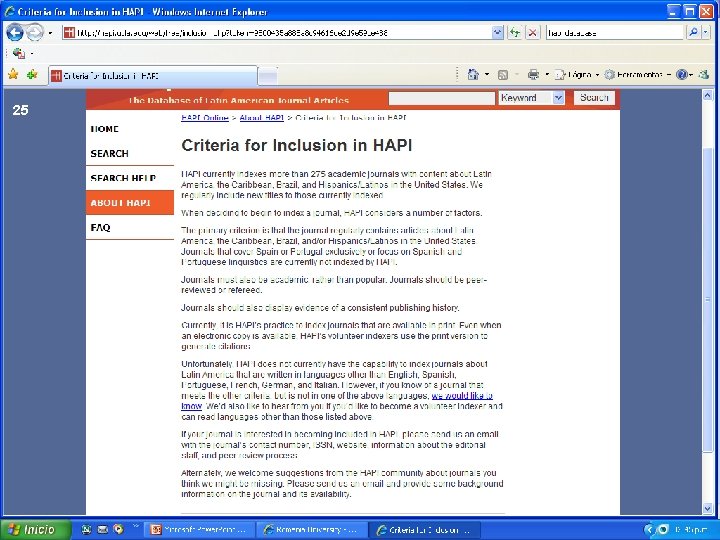
Task: Click the page favicon in the address bar
Action: 69,33
